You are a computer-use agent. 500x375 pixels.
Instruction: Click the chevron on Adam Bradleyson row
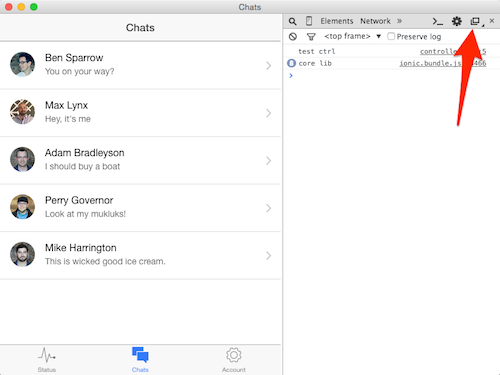point(268,161)
